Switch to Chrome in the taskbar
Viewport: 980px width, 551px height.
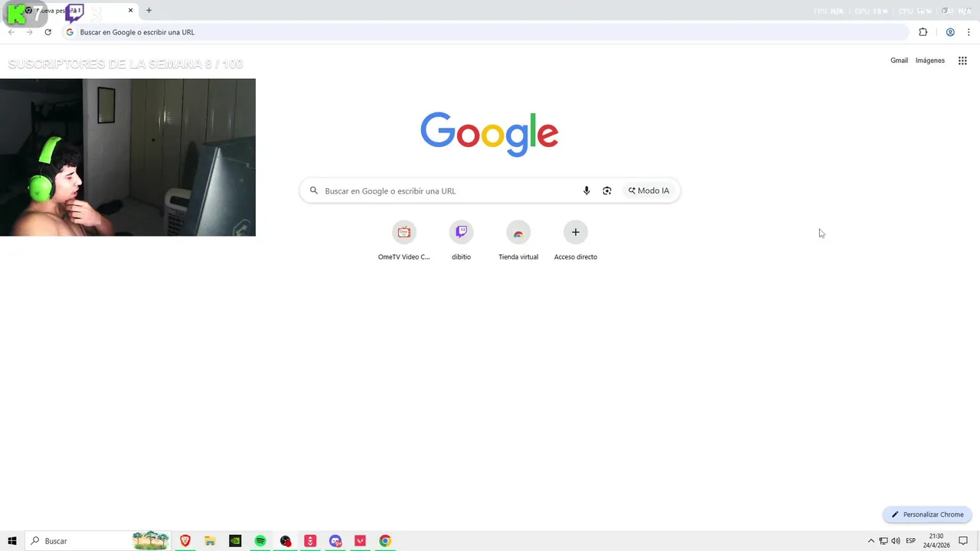(385, 541)
